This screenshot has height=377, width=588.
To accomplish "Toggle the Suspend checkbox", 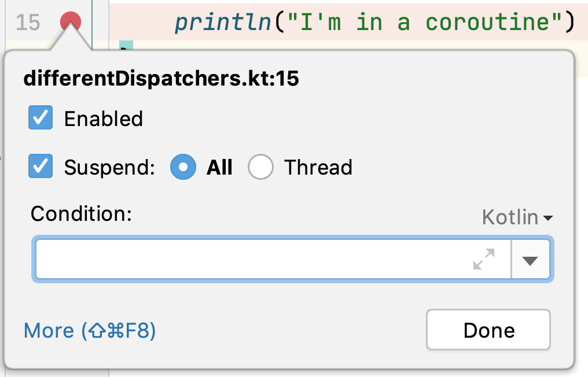I will point(41,166).
